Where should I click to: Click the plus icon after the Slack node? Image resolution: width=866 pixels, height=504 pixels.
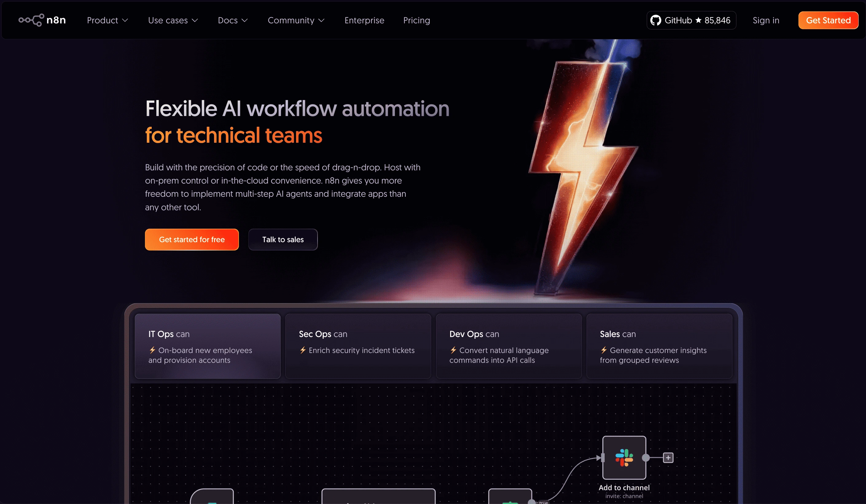pyautogui.click(x=668, y=457)
